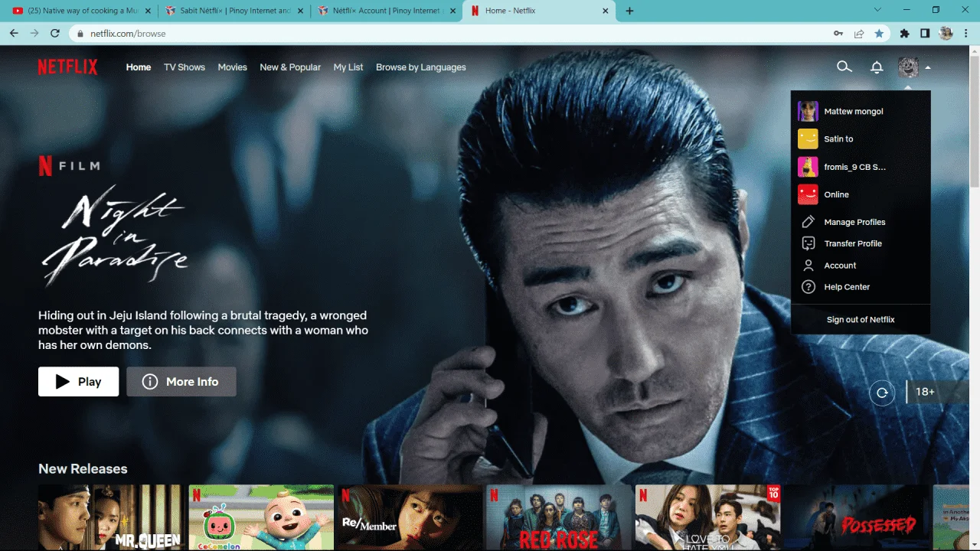The height and width of the screenshot is (551, 980).
Task: Open Help Center link
Action: pos(847,287)
